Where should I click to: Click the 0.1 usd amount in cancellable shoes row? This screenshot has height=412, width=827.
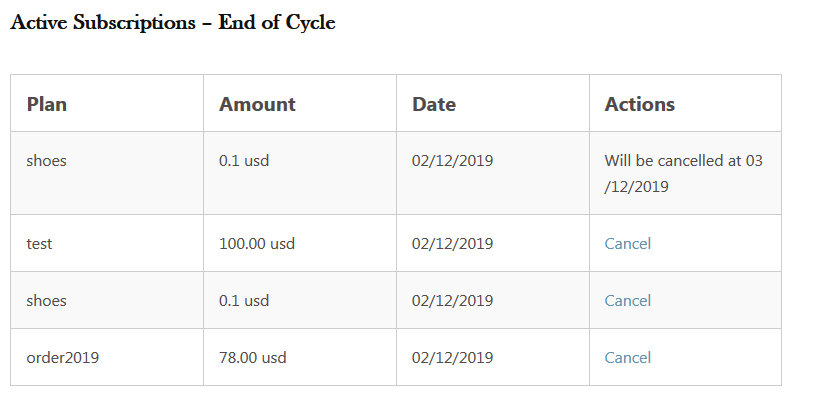click(x=244, y=300)
